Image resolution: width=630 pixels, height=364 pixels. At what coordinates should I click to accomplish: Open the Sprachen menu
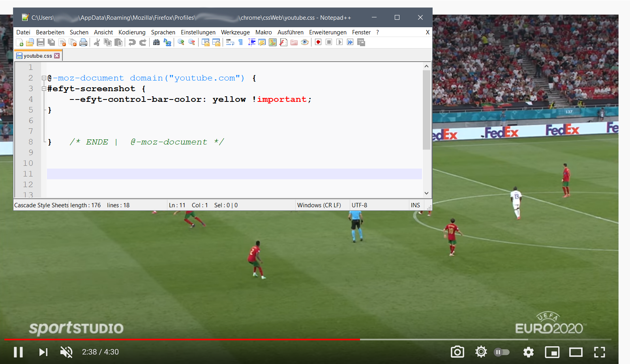(x=163, y=32)
